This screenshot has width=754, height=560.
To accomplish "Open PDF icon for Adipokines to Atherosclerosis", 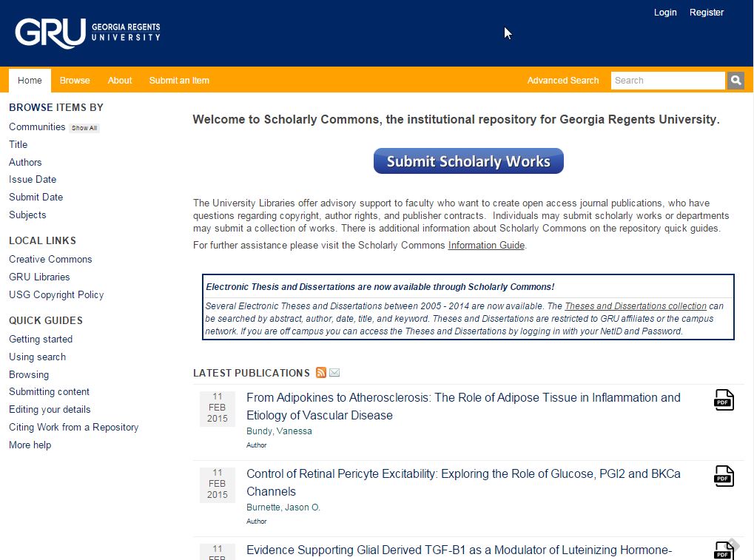I will point(724,400).
